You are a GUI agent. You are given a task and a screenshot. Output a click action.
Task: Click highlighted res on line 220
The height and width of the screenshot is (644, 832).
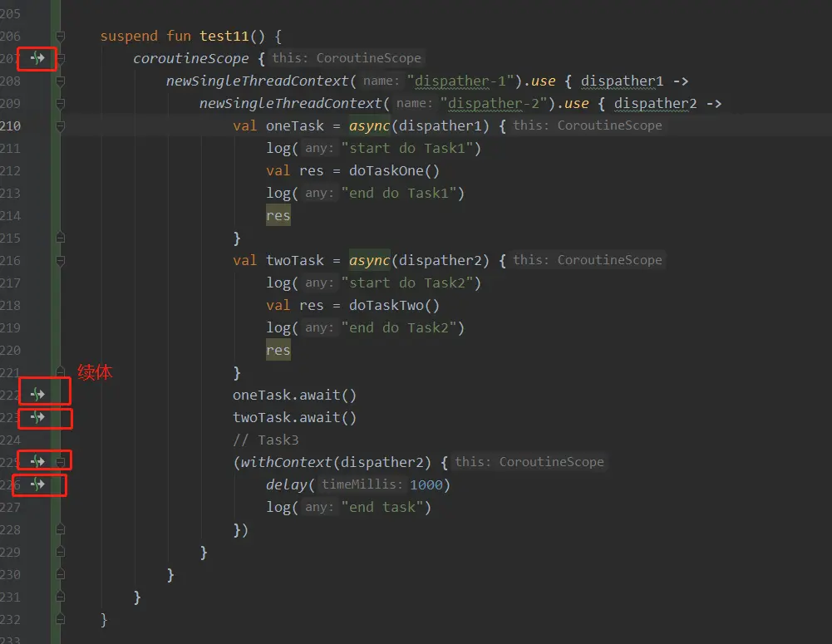278,351
